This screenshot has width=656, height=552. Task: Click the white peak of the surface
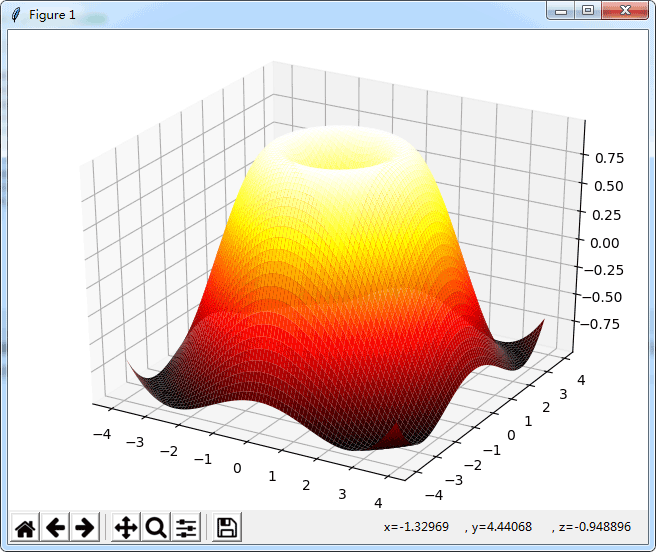click(340, 144)
